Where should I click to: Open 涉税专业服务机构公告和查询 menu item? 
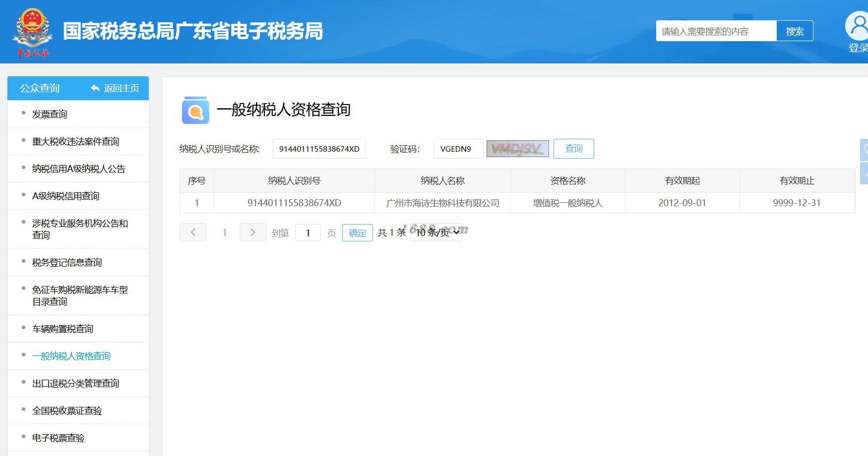coord(80,229)
